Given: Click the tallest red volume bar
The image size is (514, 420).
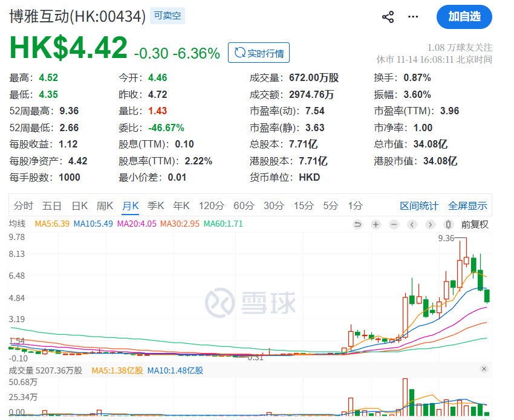Looking at the screenshot, I should coord(405,397).
